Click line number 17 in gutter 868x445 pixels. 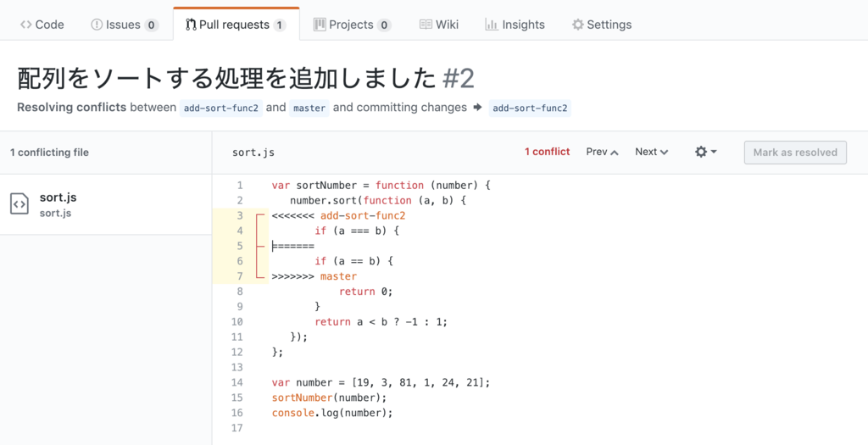tap(237, 428)
